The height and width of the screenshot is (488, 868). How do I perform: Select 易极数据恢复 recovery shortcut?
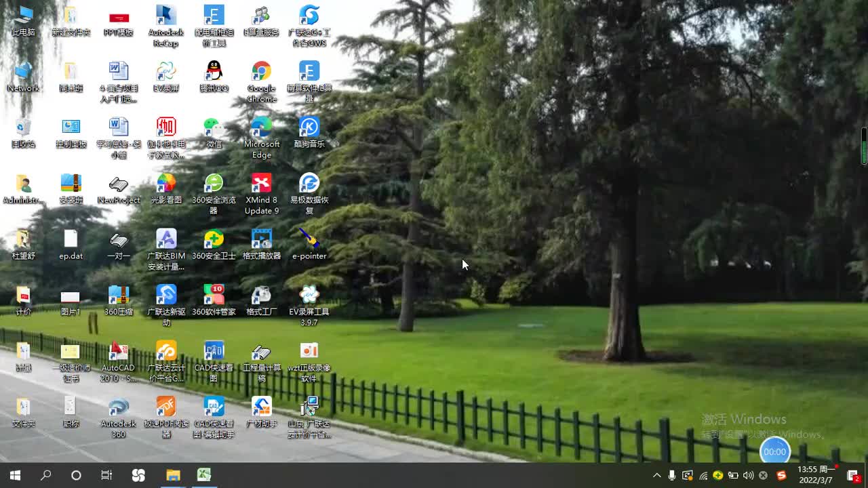pyautogui.click(x=309, y=194)
